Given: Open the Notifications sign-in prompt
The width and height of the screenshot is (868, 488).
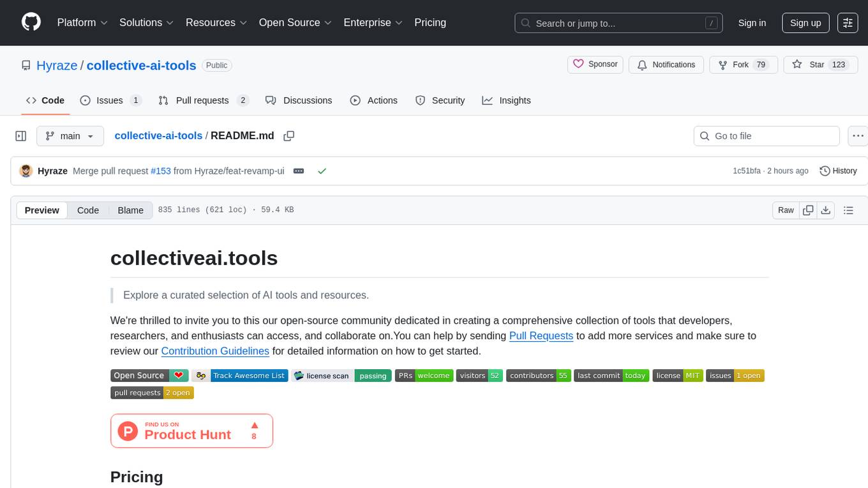Looking at the screenshot, I should (x=666, y=65).
